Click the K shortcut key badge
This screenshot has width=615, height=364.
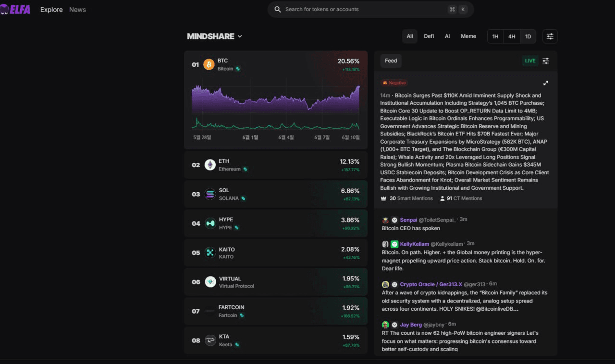[463, 10]
